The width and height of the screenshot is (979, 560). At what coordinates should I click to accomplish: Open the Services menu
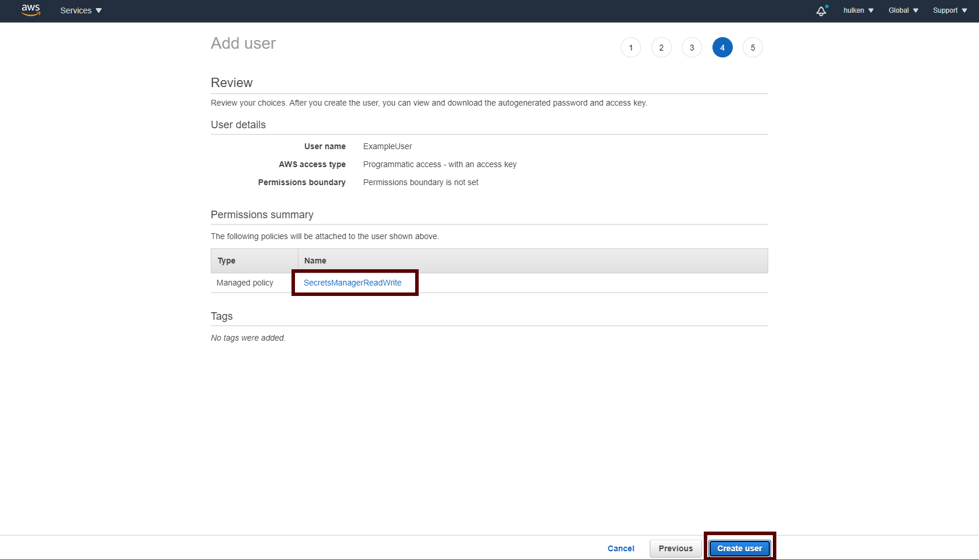tap(75, 10)
